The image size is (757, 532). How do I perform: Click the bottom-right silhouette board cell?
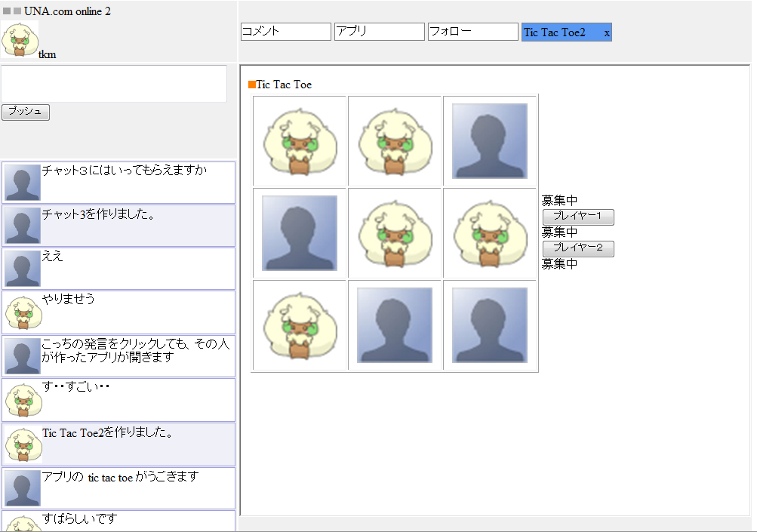tap(490, 325)
